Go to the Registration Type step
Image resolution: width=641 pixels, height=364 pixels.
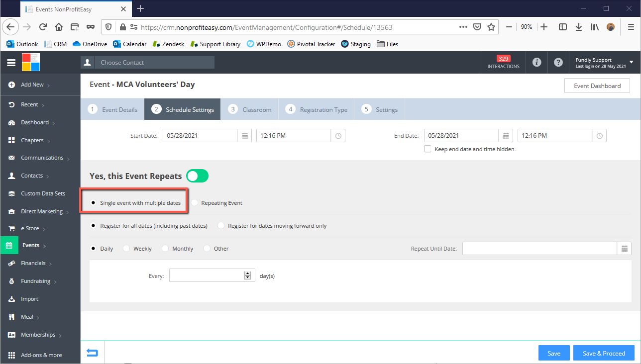tap(317, 109)
